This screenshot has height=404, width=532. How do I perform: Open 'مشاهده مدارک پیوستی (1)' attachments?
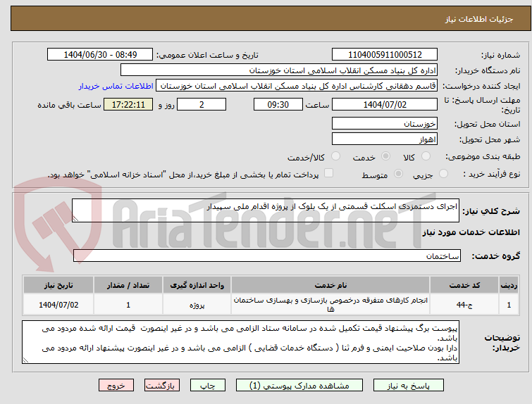pyautogui.click(x=299, y=386)
